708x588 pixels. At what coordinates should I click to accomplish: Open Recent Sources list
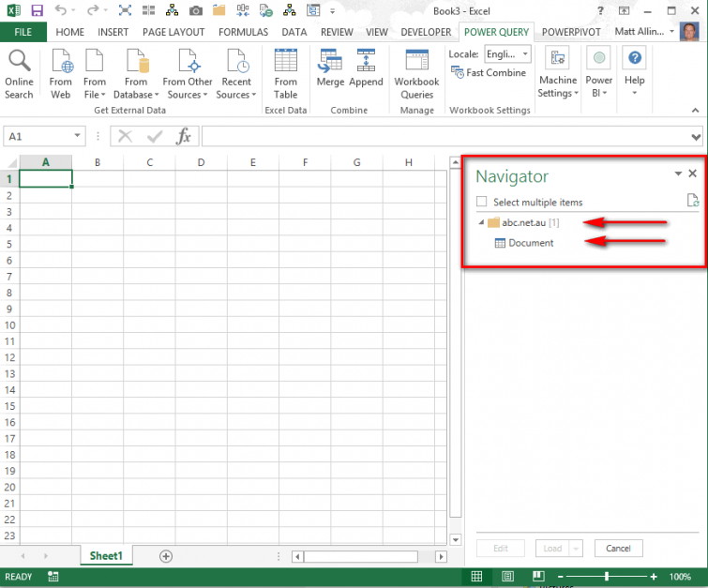click(236, 74)
